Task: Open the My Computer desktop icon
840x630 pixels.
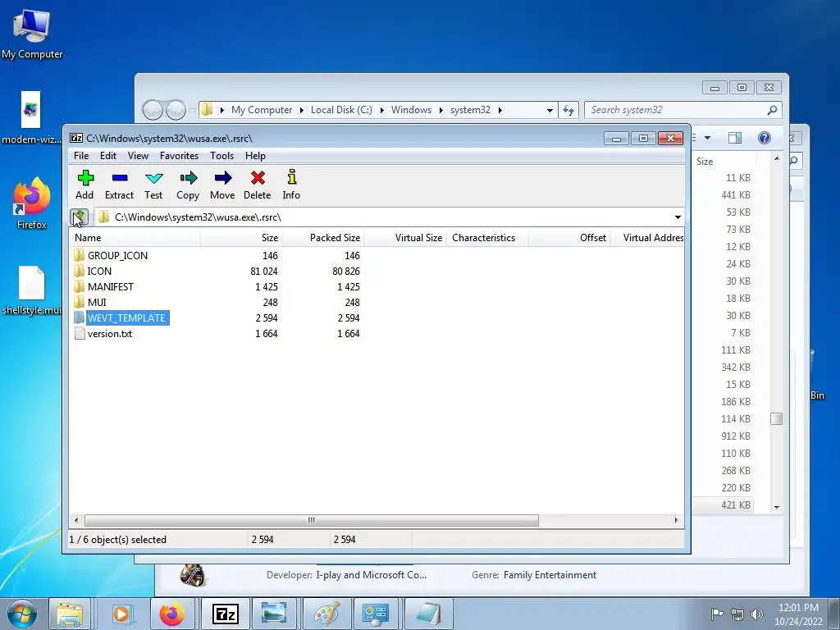Action: pyautogui.click(x=32, y=33)
